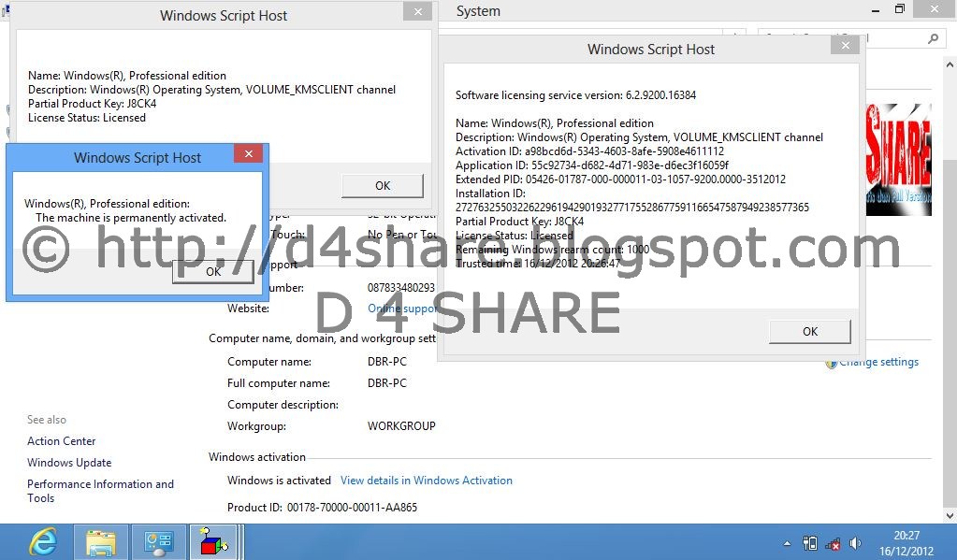Image resolution: width=957 pixels, height=560 pixels.
Task: Open File Explorer from the taskbar
Action: coord(101,541)
